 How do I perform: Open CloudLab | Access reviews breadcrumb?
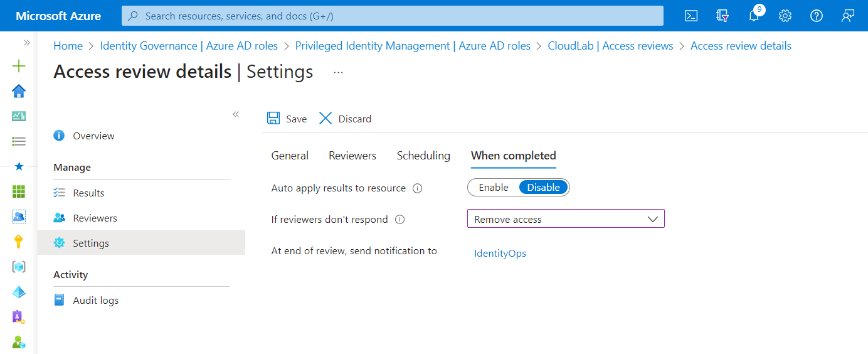pyautogui.click(x=610, y=46)
